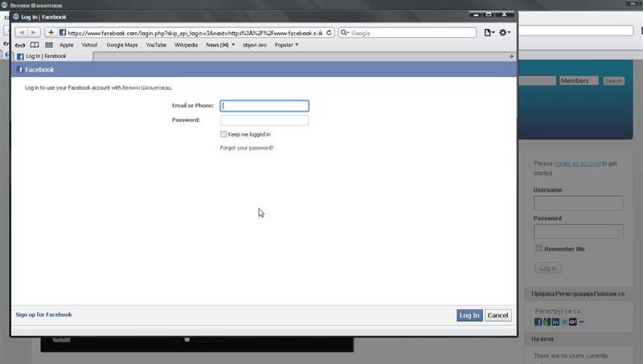643x364 pixels.
Task: Follow the Forgot your password link
Action: 247,148
